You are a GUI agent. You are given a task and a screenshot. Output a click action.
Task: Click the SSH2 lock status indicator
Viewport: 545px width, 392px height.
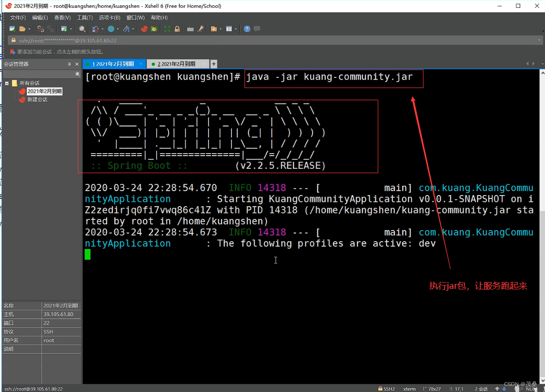click(387, 389)
